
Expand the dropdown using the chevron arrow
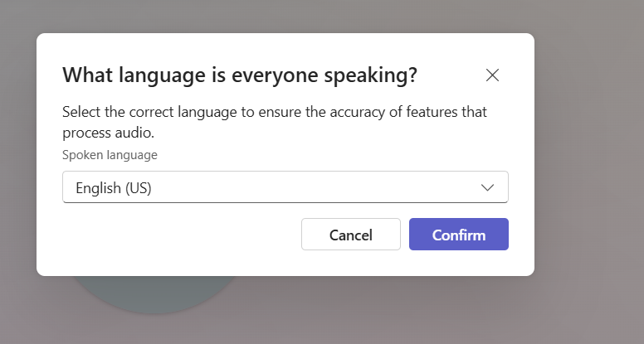pyautogui.click(x=488, y=187)
